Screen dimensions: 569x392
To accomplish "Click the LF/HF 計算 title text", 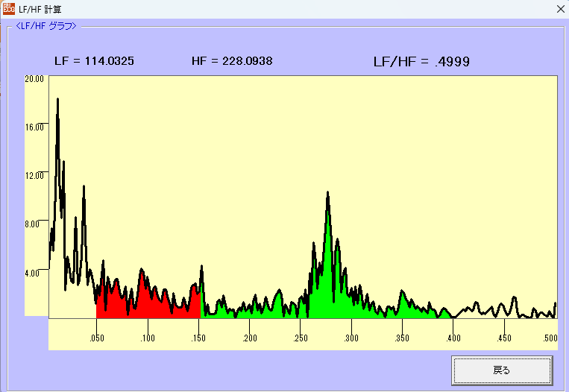I will [x=40, y=9].
